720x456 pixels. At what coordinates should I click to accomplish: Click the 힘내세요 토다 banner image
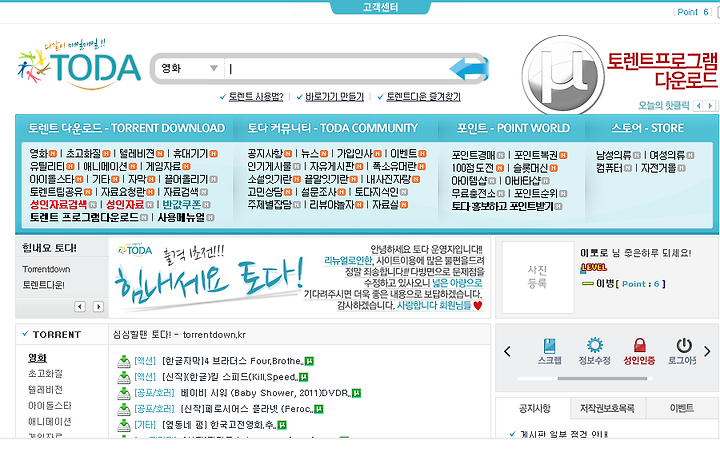click(299, 277)
